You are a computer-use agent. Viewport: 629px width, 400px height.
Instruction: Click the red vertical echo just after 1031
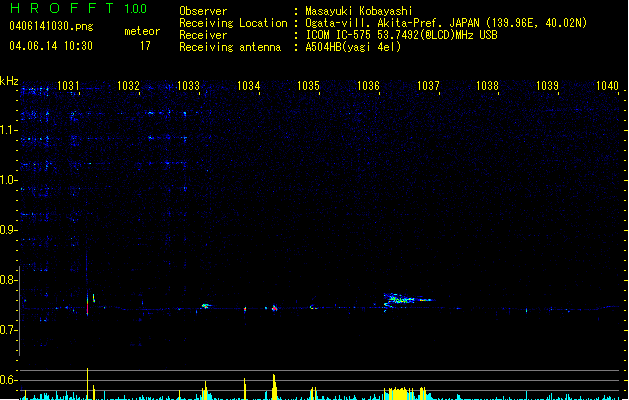point(87,305)
